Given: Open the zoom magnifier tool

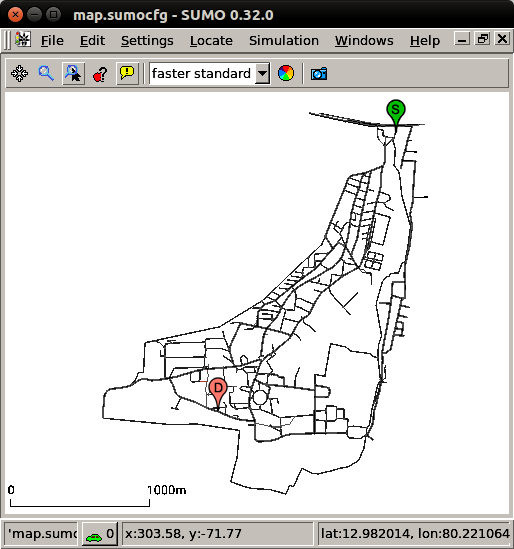Looking at the screenshot, I should point(46,74).
